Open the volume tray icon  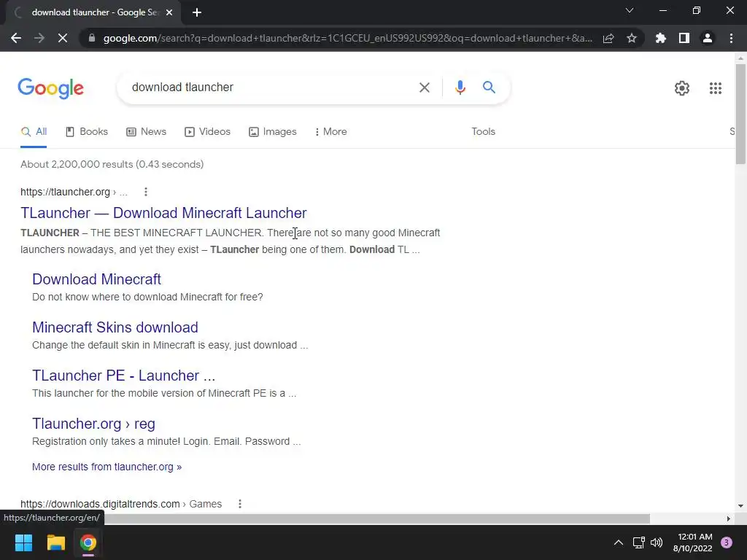point(657,542)
